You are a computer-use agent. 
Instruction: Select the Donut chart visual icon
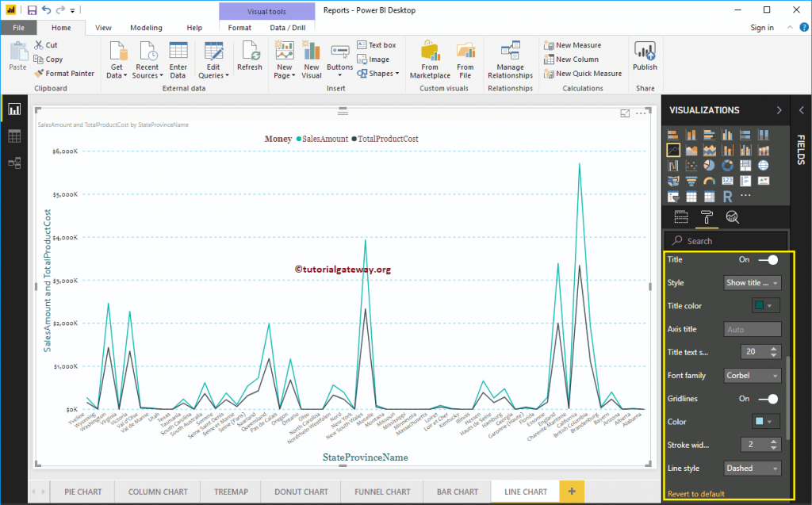tap(728, 165)
